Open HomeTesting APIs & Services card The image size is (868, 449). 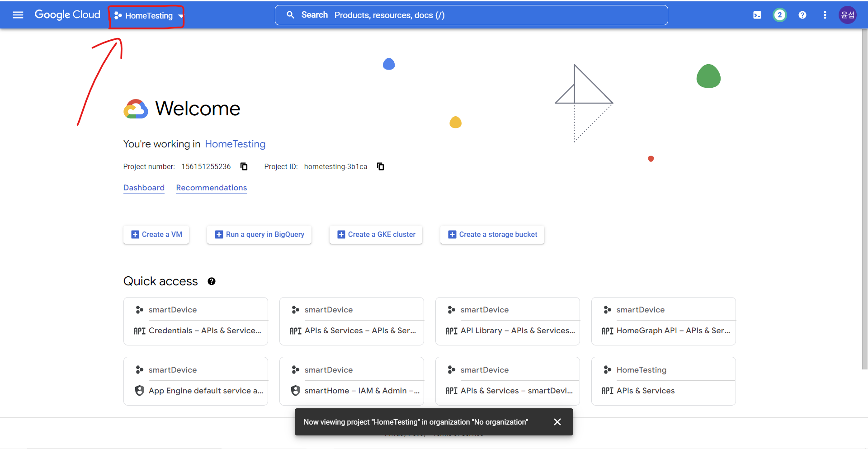coord(664,381)
